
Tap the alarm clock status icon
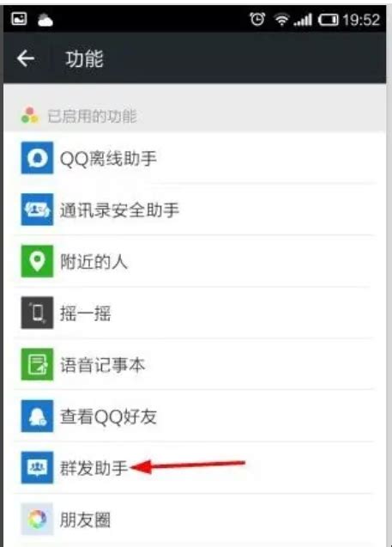(x=257, y=19)
